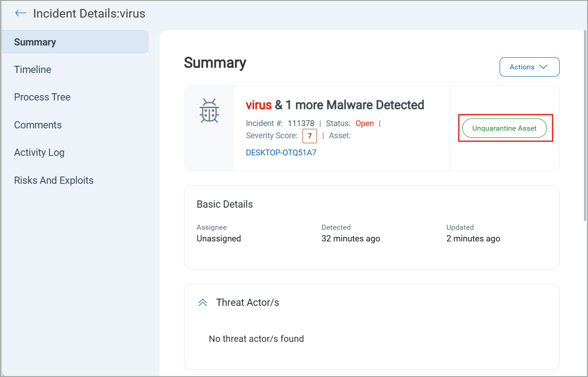The height and width of the screenshot is (377, 588).
Task: Click the back arrow to exit incident details
Action: click(x=20, y=13)
